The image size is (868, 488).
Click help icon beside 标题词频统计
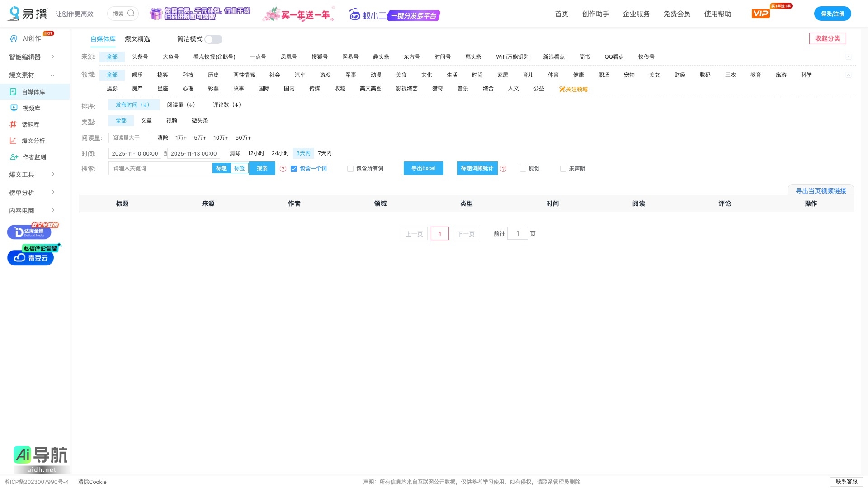coord(503,169)
